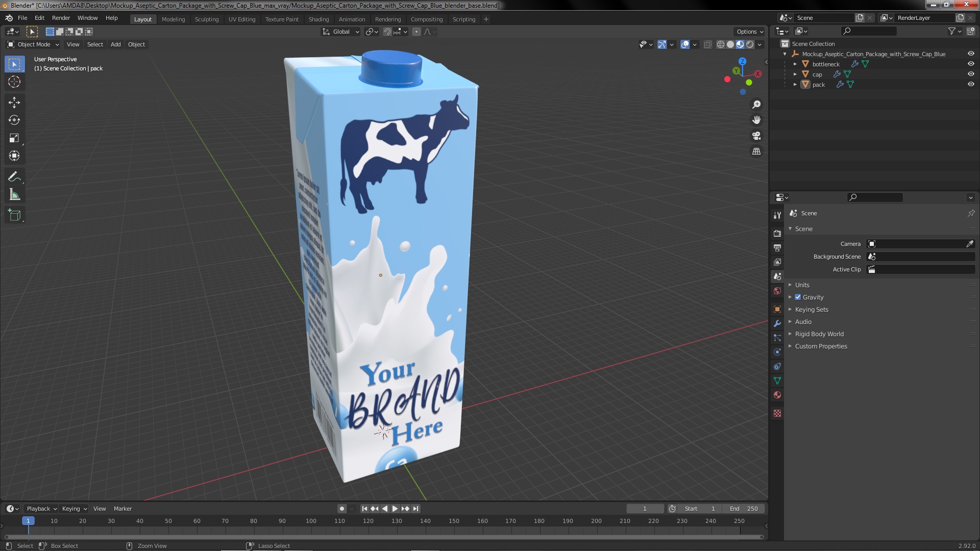
Task: Switch to Rendered viewport shading
Action: tap(750, 44)
